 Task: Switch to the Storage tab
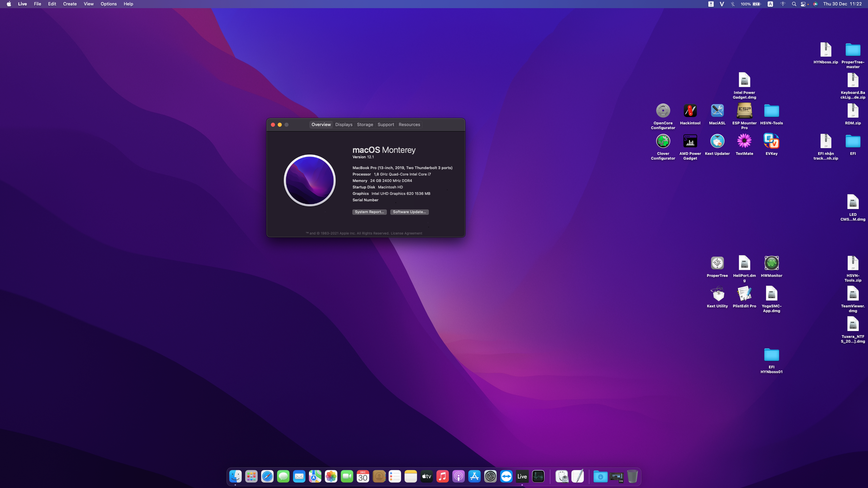click(365, 125)
